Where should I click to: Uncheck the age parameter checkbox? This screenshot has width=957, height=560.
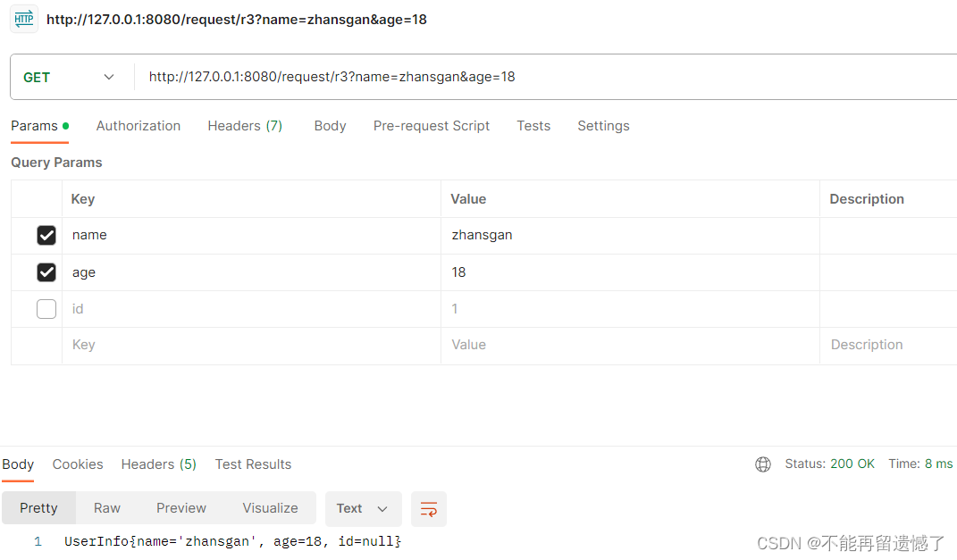[46, 272]
